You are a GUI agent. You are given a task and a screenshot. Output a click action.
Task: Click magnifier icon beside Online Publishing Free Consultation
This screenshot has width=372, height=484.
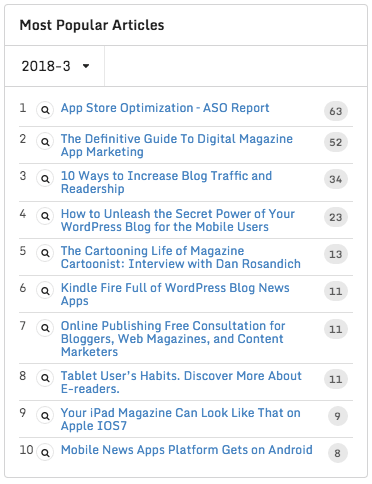45,328
